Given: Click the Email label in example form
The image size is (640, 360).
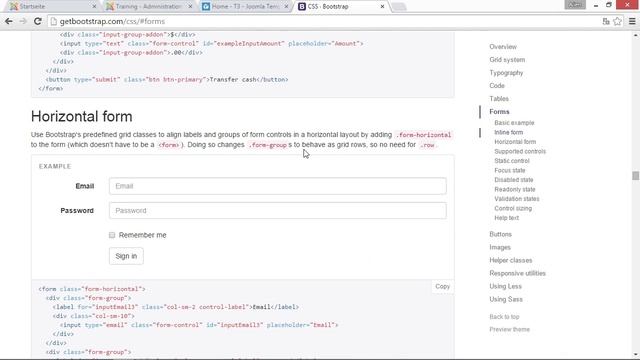Looking at the screenshot, I should tap(84, 186).
